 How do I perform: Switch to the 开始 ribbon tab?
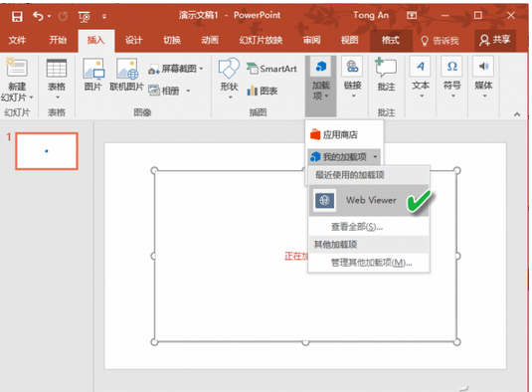pos(58,40)
